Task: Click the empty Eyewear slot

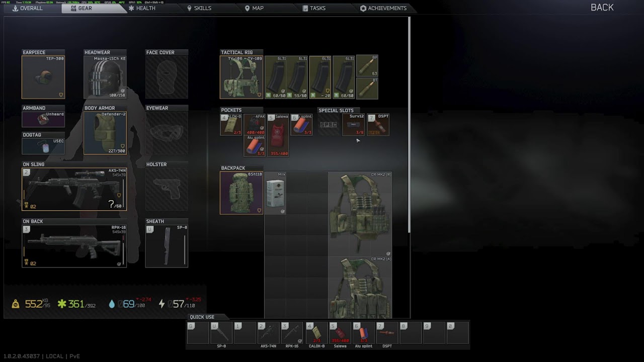Action: 167,133
